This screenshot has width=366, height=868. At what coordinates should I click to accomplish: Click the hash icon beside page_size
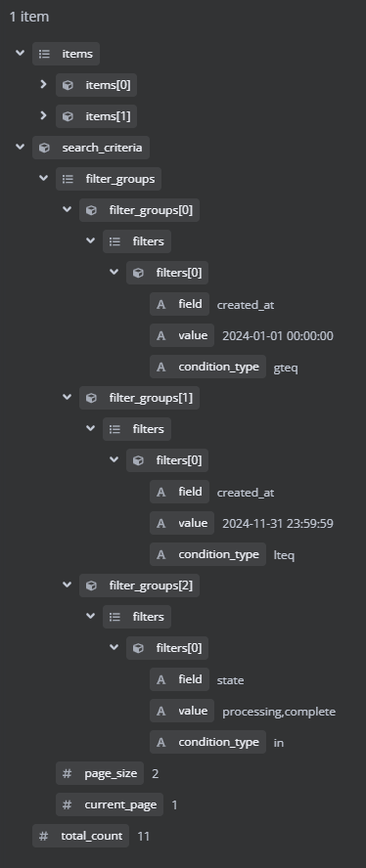point(68,773)
